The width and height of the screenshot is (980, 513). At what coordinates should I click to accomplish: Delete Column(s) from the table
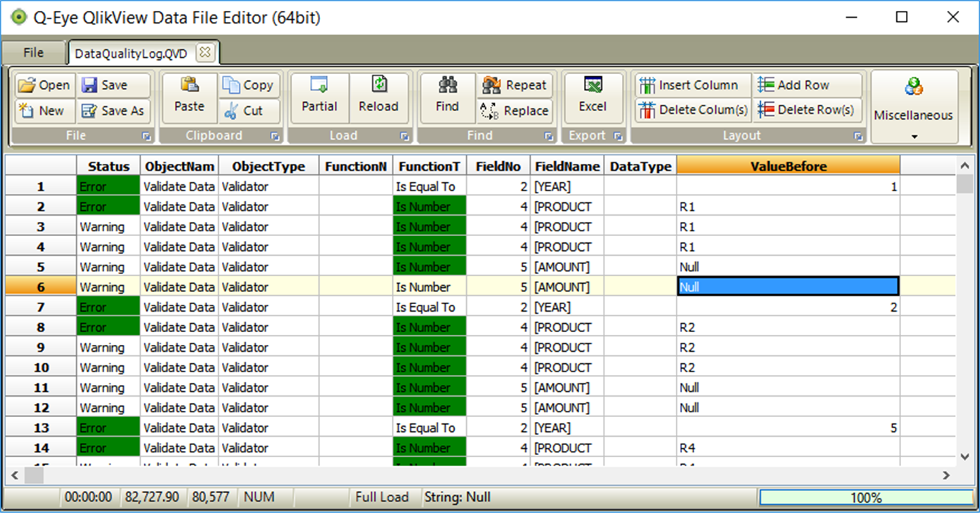693,110
